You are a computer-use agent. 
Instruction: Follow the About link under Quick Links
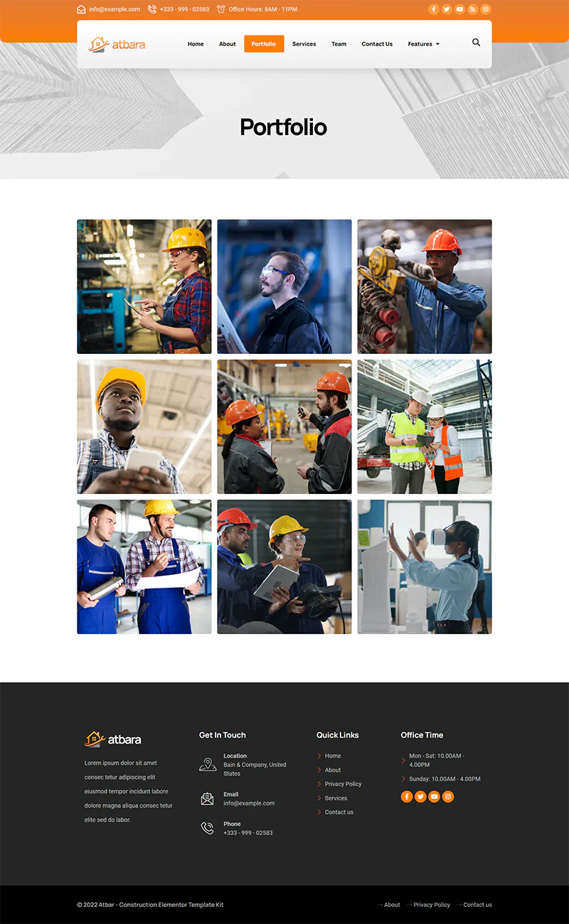coord(333,770)
